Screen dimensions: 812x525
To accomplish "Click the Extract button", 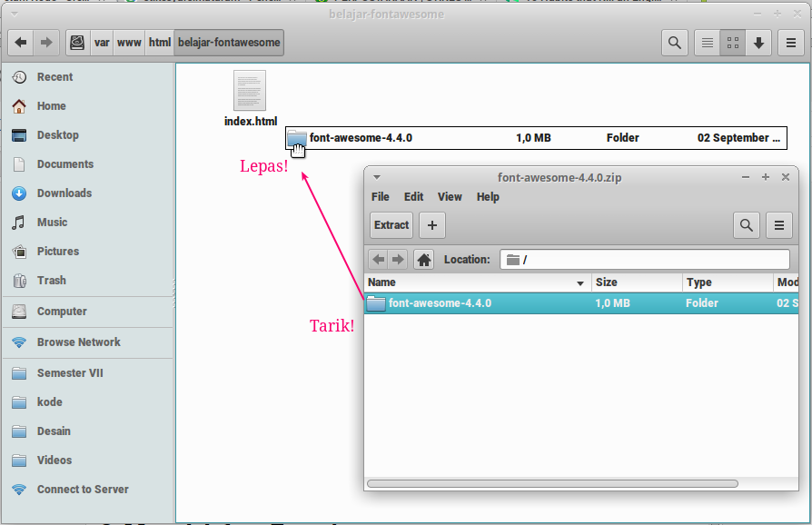I will pyautogui.click(x=391, y=225).
